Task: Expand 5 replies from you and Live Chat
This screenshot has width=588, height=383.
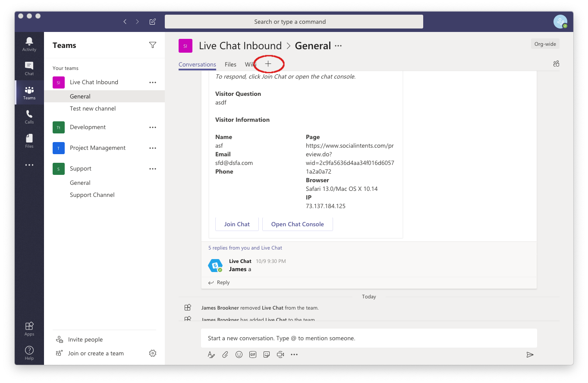Action: [x=245, y=248]
